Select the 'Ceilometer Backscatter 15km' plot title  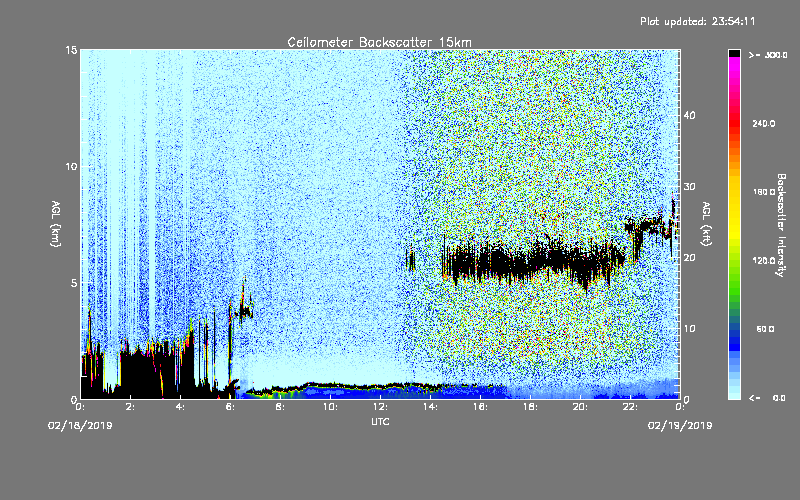click(380, 42)
